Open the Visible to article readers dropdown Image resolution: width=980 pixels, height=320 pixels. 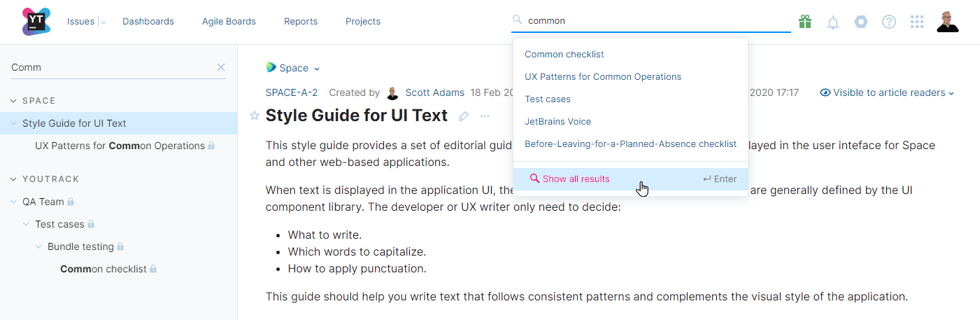(887, 92)
